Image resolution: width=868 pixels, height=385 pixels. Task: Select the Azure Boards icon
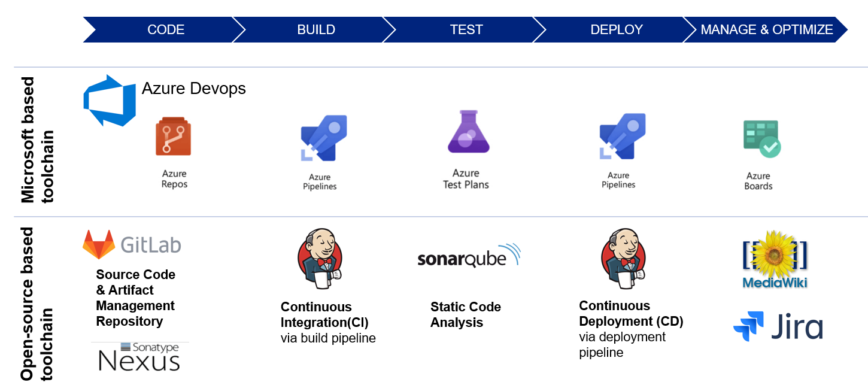pos(762,139)
